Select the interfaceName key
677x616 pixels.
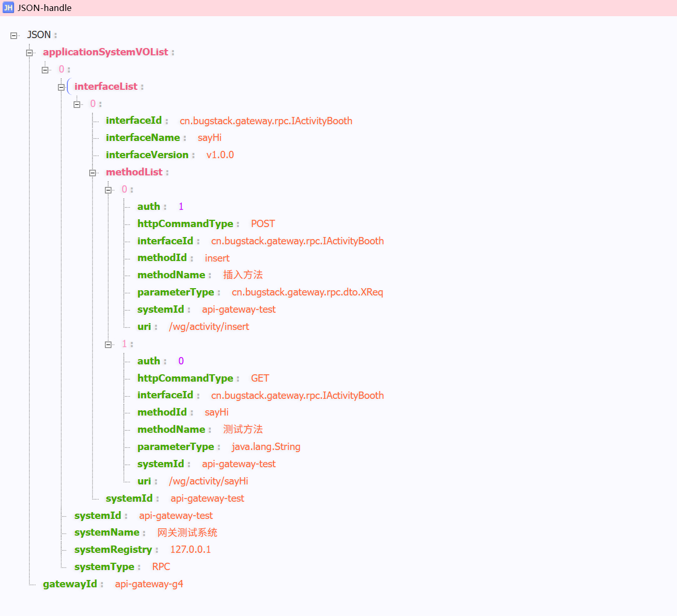pos(142,138)
